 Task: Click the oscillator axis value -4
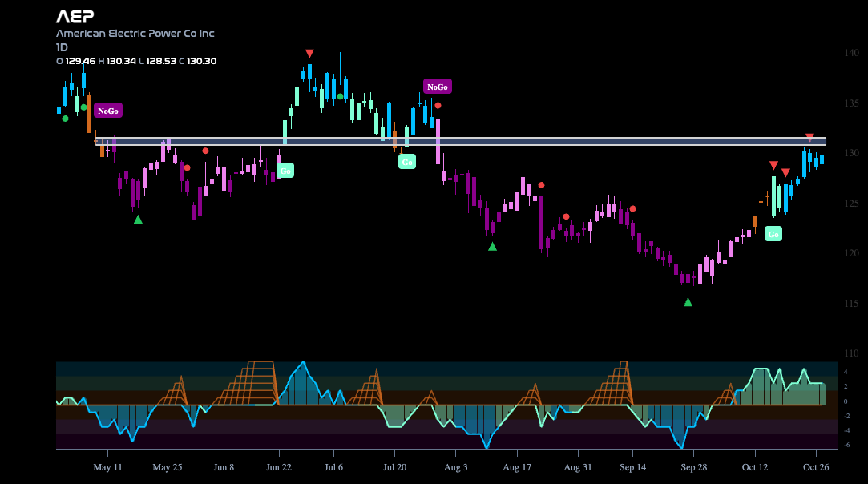click(846, 430)
